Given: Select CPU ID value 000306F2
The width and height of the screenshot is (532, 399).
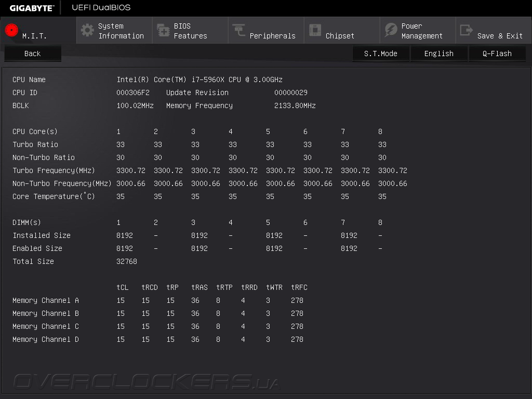Looking at the screenshot, I should 132,92.
